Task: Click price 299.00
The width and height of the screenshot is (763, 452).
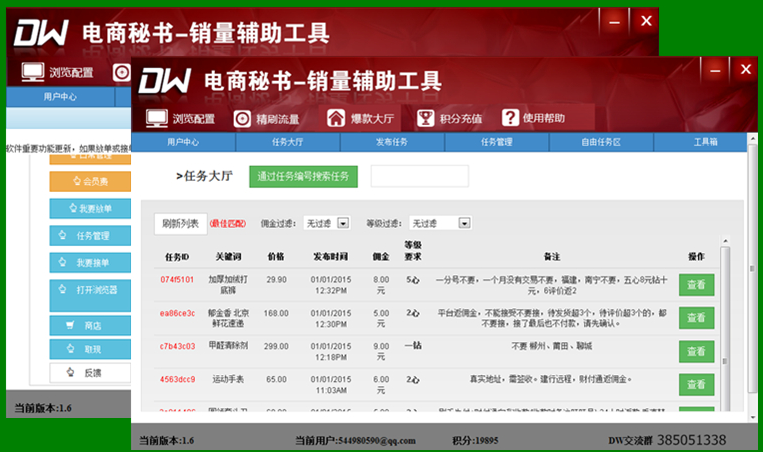Action: point(276,346)
